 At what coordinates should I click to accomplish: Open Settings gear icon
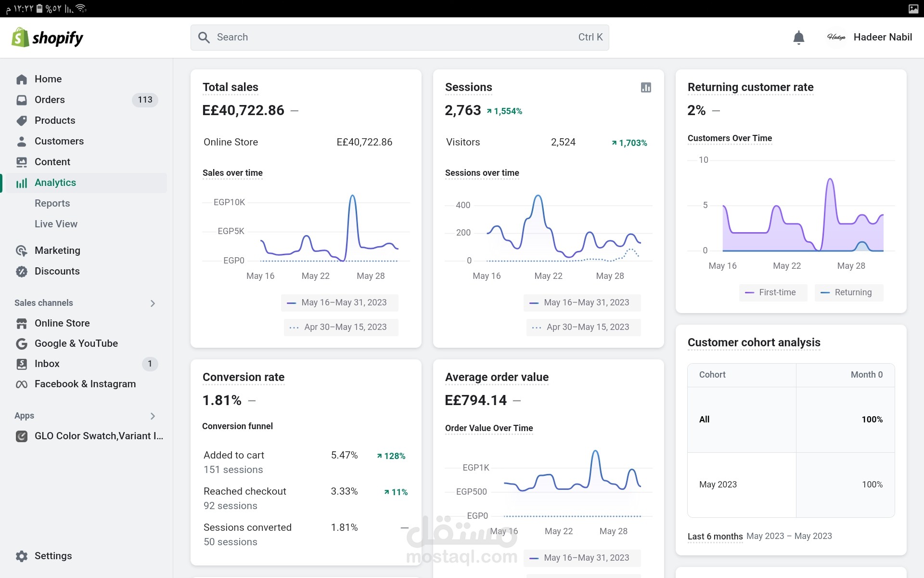(x=22, y=556)
